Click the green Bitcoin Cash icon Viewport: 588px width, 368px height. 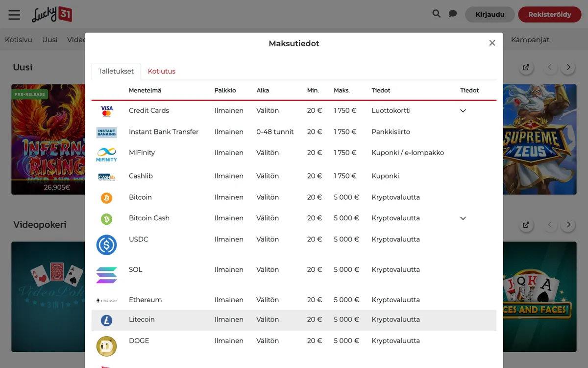(106, 219)
